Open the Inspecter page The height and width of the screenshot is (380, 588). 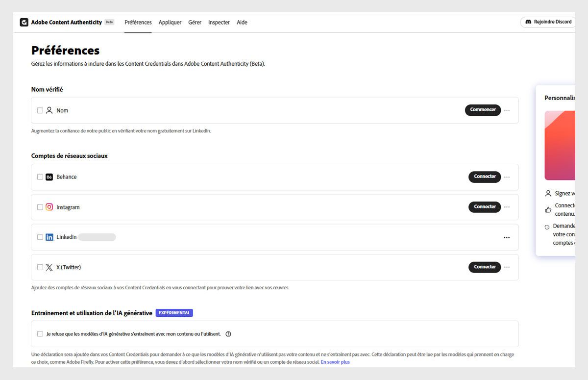click(219, 22)
